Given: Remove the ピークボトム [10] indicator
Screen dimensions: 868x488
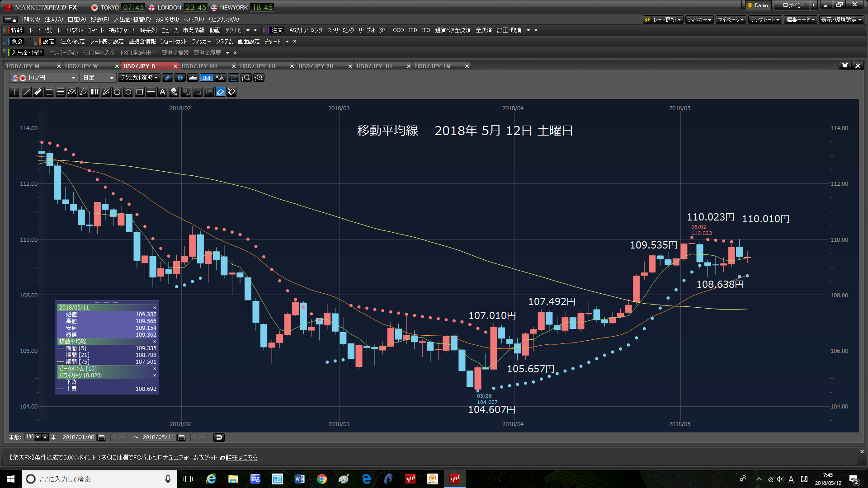Looking at the screenshot, I should click(155, 369).
